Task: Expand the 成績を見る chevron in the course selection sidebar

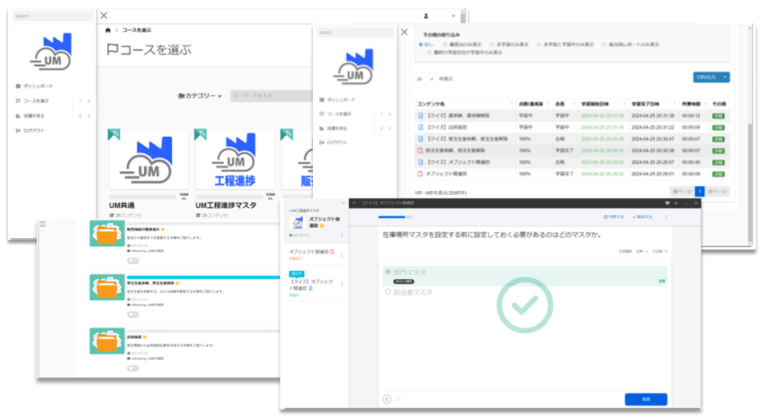Action: (89, 116)
